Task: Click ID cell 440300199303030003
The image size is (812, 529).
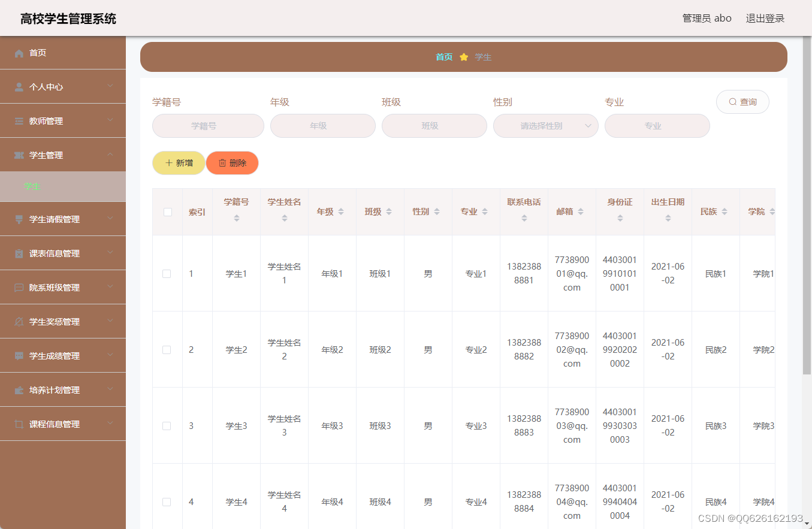Action: (x=620, y=426)
